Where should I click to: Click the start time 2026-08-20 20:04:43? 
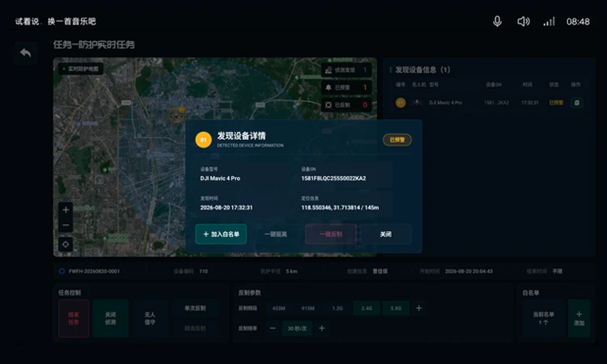click(x=469, y=271)
